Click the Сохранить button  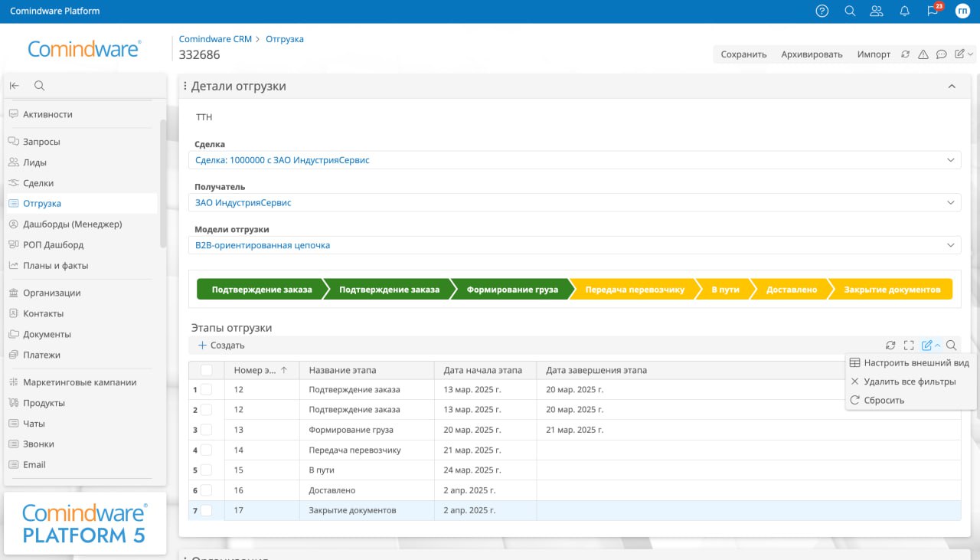pyautogui.click(x=743, y=54)
